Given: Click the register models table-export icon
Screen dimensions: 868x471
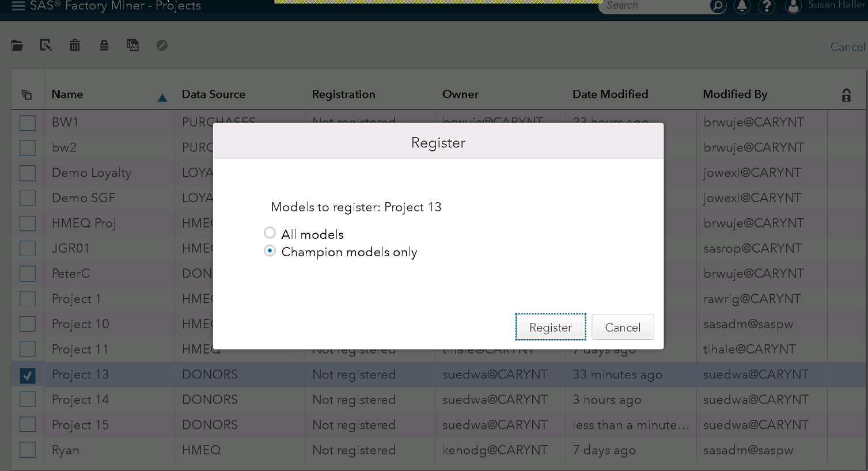Looking at the screenshot, I should (x=132, y=45).
